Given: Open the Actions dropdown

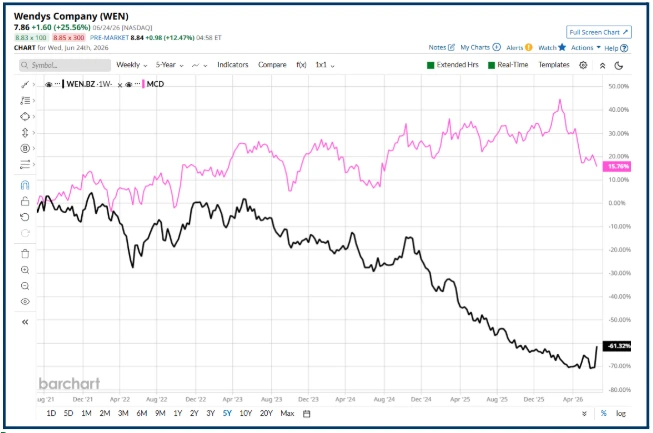Looking at the screenshot, I should pos(586,47).
